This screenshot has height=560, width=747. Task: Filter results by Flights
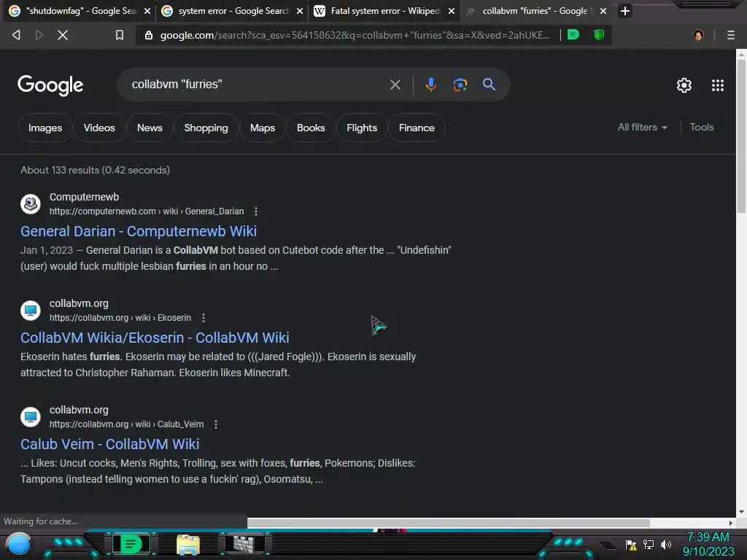pos(362,128)
